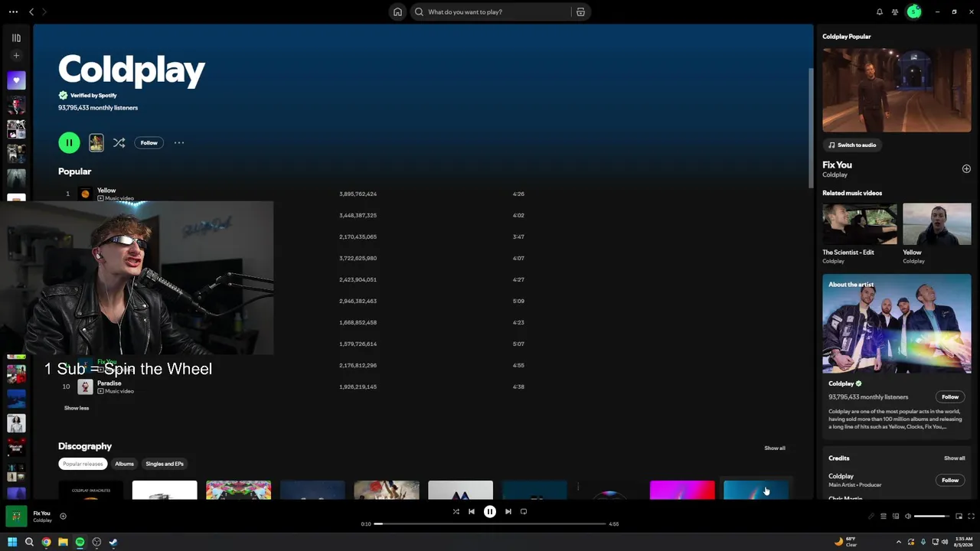Open the queue from player bar
The width and height of the screenshot is (980, 551).
pyautogui.click(x=884, y=517)
